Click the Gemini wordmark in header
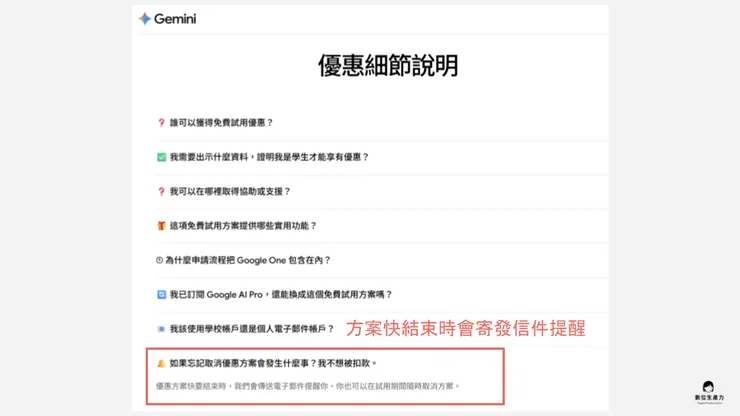740x416 pixels. click(175, 19)
